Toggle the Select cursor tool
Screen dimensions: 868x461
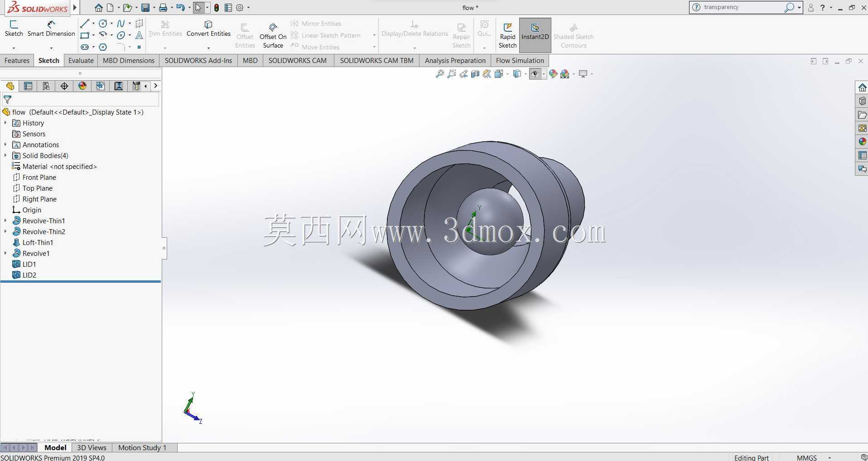coord(198,8)
